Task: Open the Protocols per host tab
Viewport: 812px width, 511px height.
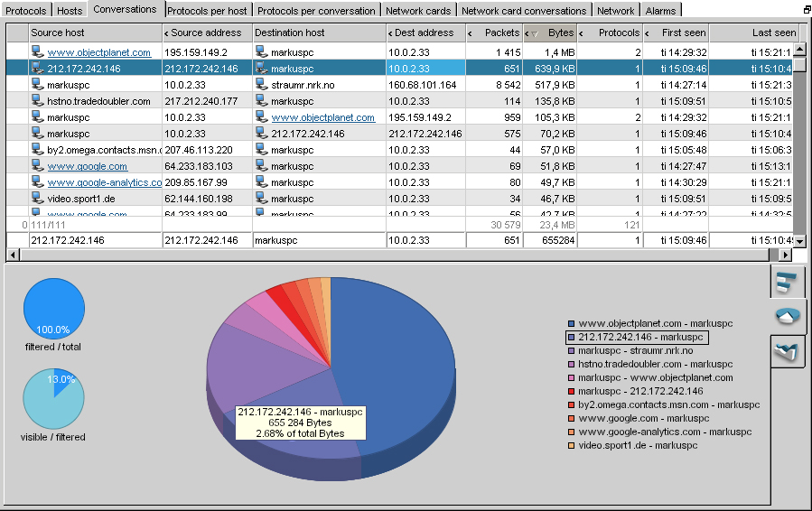Action: (x=207, y=10)
